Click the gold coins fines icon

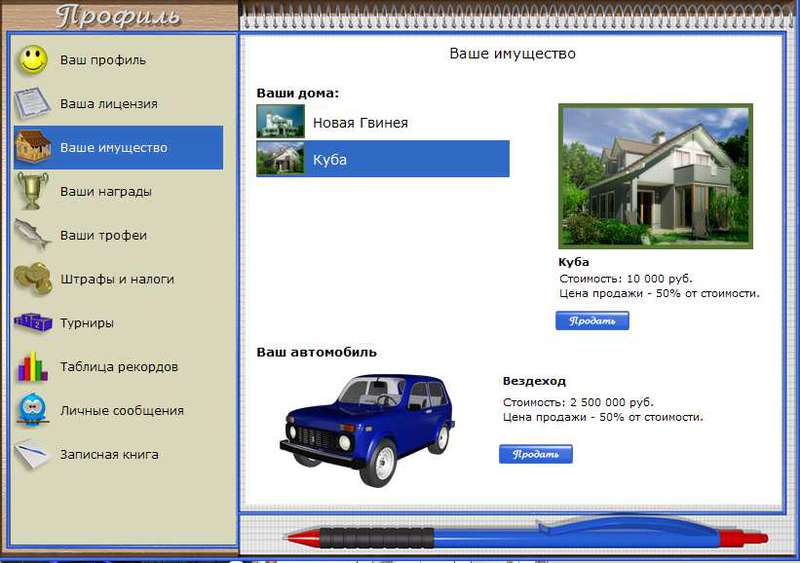33,279
